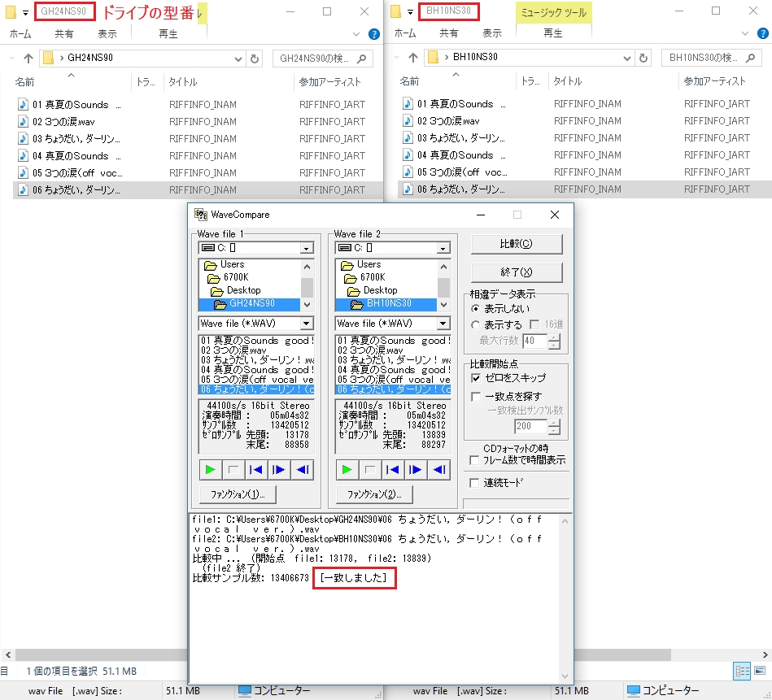Select GH24NS90 folder in Wave file 1 tree

click(250, 304)
